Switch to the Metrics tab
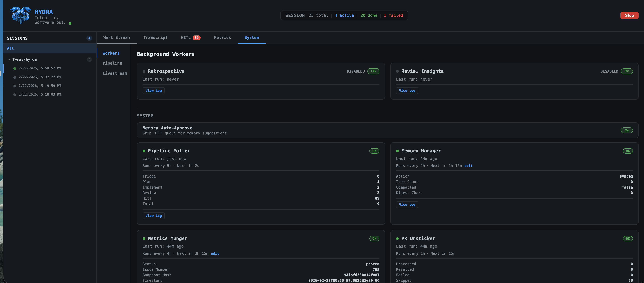The height and width of the screenshot is (283, 644). pos(222,38)
